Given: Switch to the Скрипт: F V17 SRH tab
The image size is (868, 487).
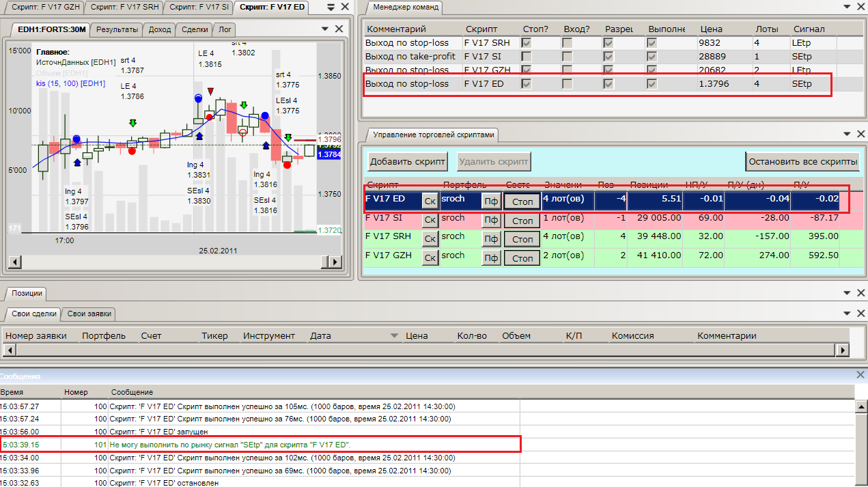Looking at the screenshot, I should (125, 8).
